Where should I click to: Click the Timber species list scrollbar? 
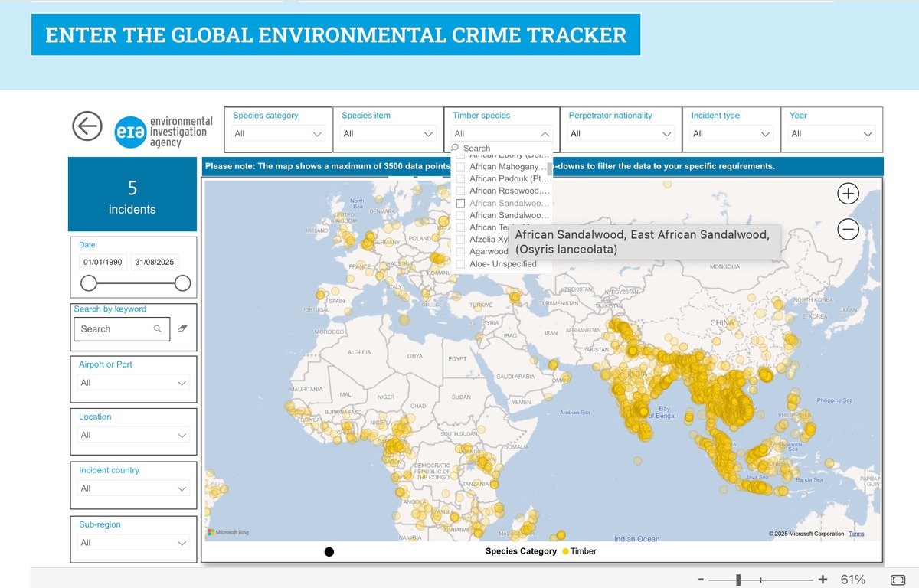tap(549, 169)
